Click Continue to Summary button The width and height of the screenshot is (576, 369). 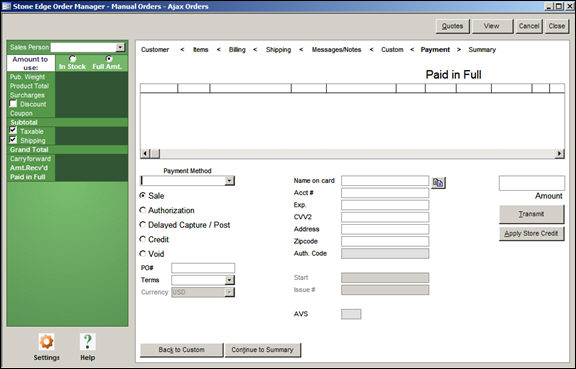click(263, 350)
